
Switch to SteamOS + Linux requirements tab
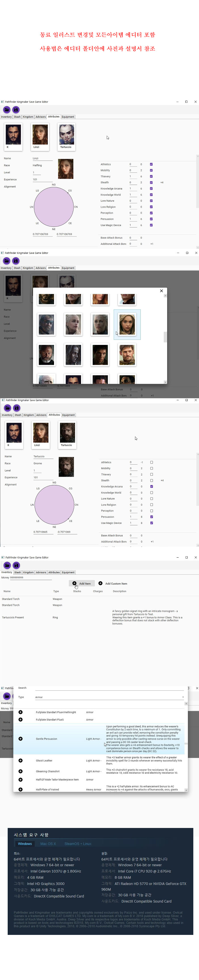[78, 844]
